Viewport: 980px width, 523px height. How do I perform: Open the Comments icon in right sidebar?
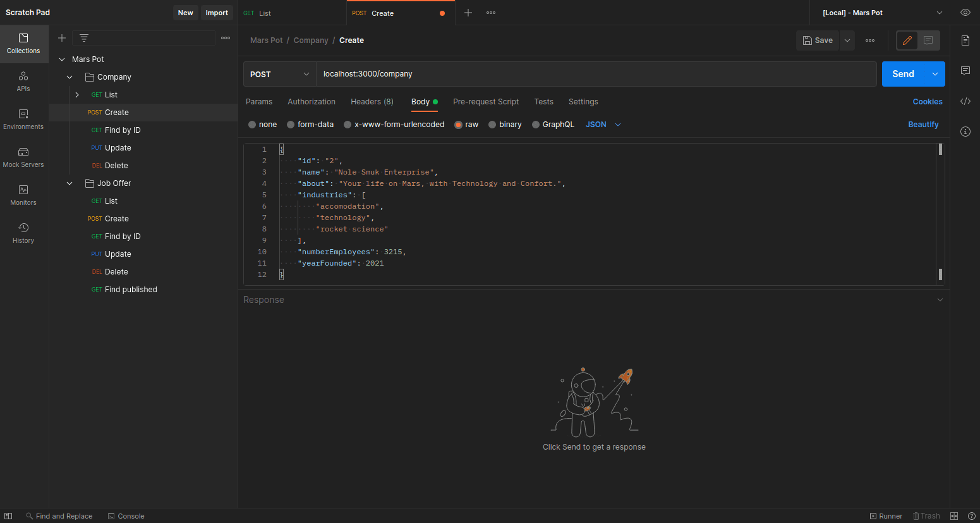click(965, 71)
